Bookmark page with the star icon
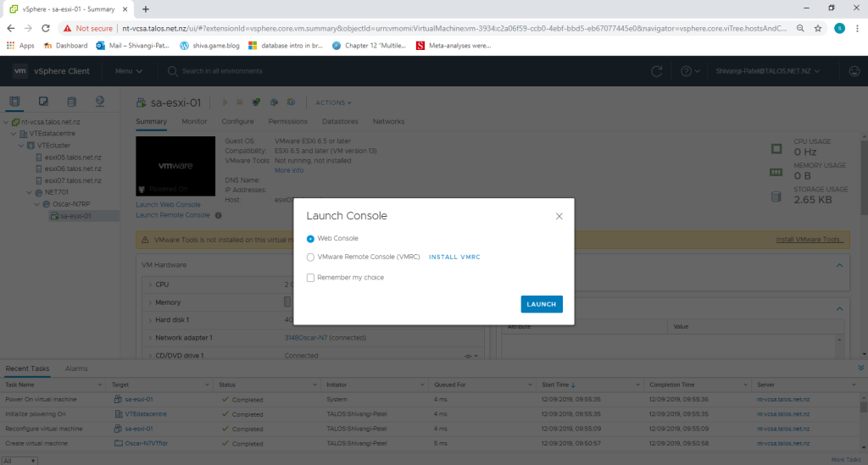Viewport: 868px width, 465px height. 817,27
